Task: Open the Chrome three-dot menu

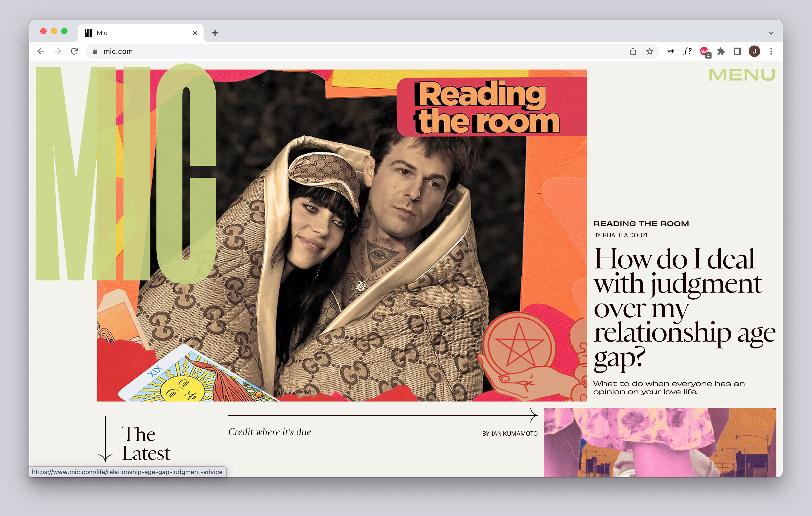Action: [771, 51]
